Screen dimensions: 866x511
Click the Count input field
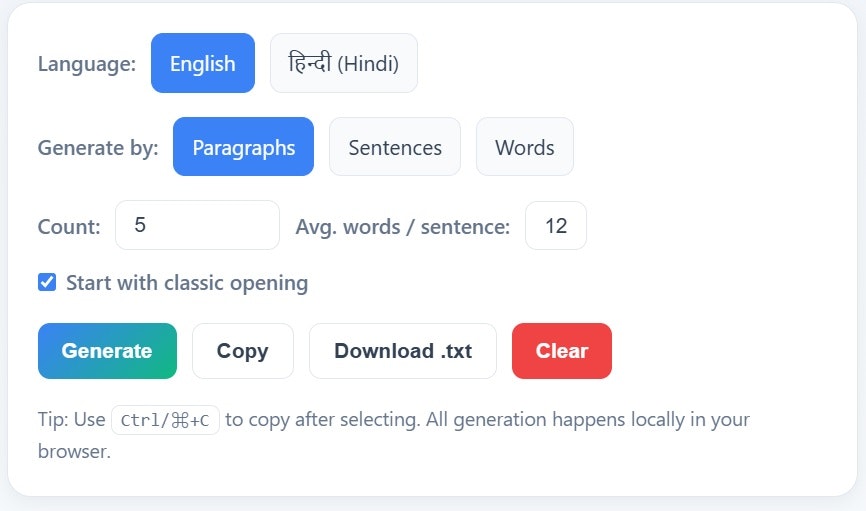pyautogui.click(x=197, y=225)
